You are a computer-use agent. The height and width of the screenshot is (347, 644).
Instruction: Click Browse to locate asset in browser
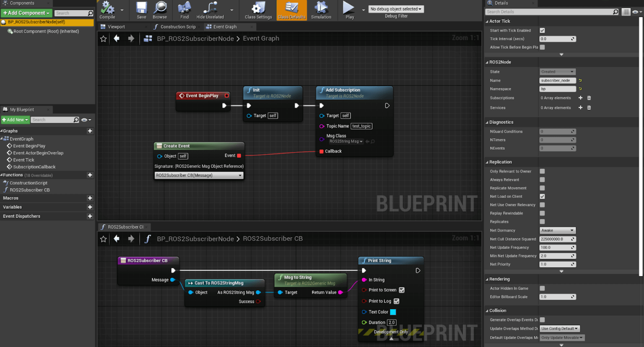click(160, 9)
